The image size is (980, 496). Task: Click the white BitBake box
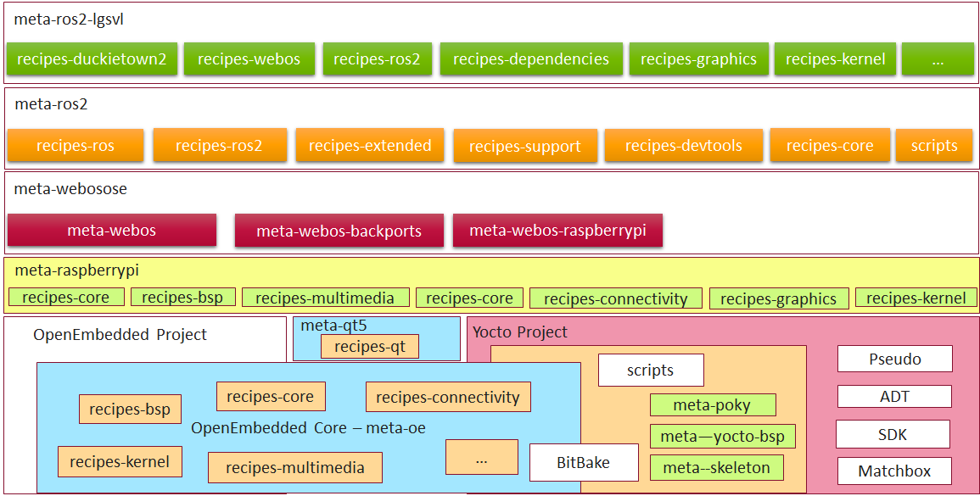[x=584, y=463]
